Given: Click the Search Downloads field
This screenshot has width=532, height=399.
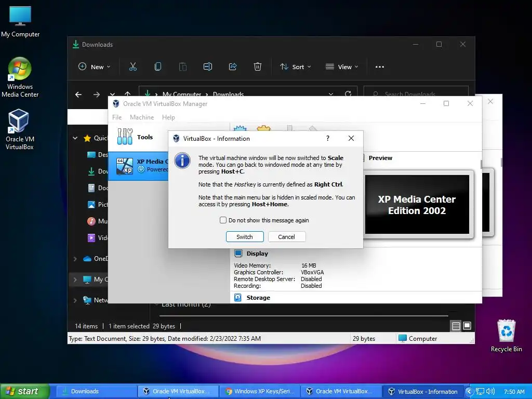Looking at the screenshot, I should (x=416, y=94).
